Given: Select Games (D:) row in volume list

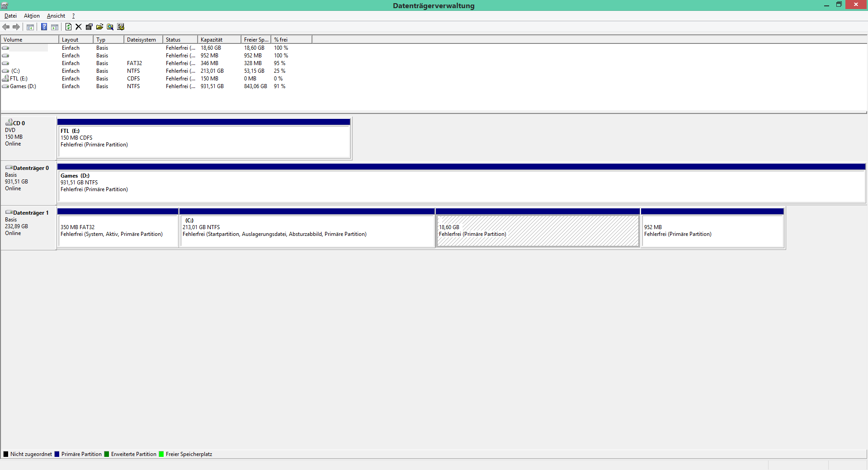Looking at the screenshot, I should pos(23,86).
